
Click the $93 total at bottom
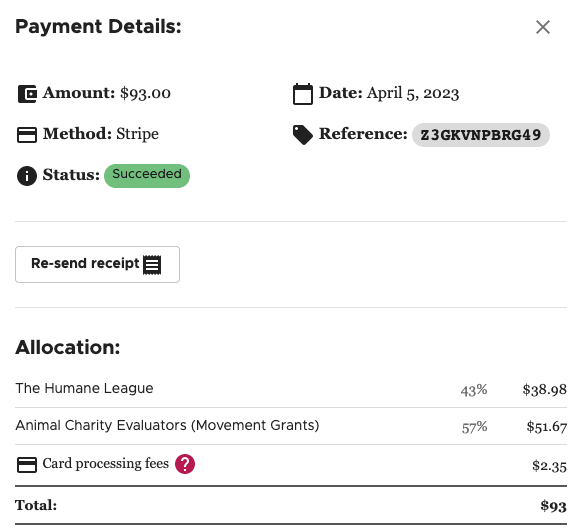pos(553,505)
